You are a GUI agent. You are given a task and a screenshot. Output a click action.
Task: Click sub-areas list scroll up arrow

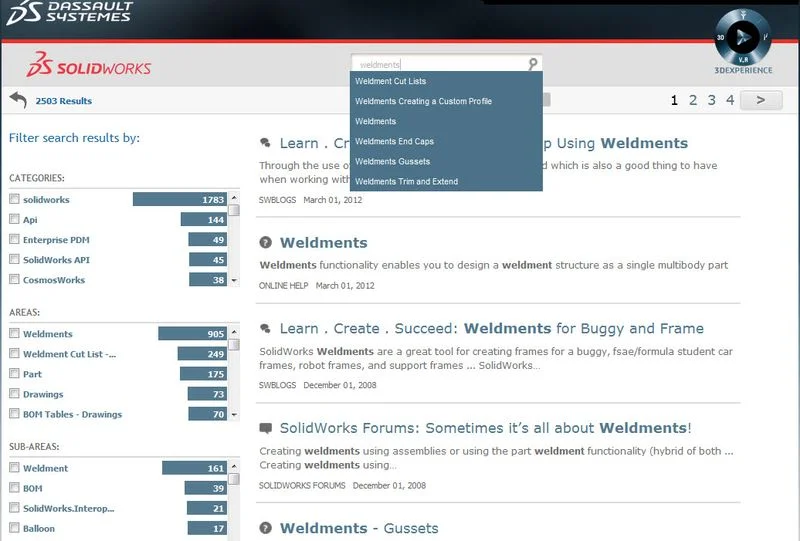(x=234, y=466)
